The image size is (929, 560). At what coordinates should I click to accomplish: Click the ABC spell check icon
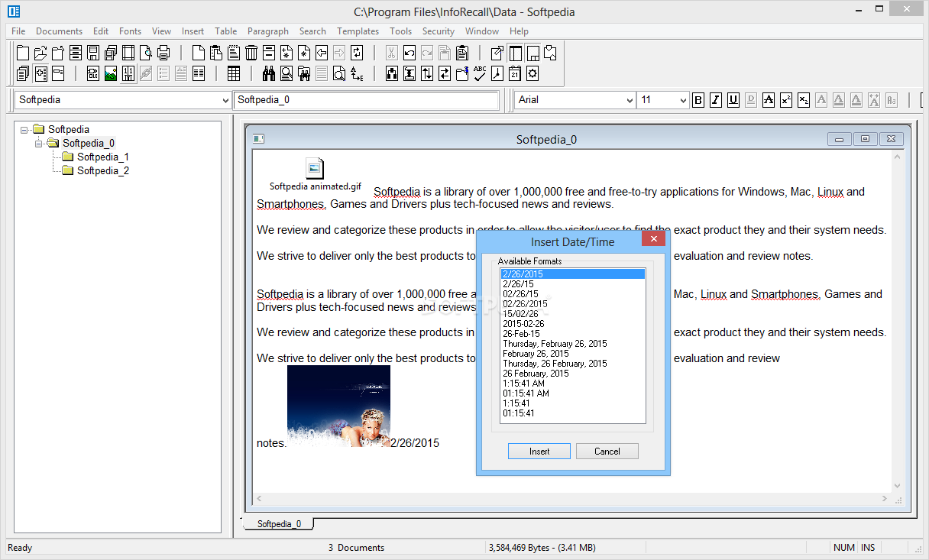(x=480, y=73)
